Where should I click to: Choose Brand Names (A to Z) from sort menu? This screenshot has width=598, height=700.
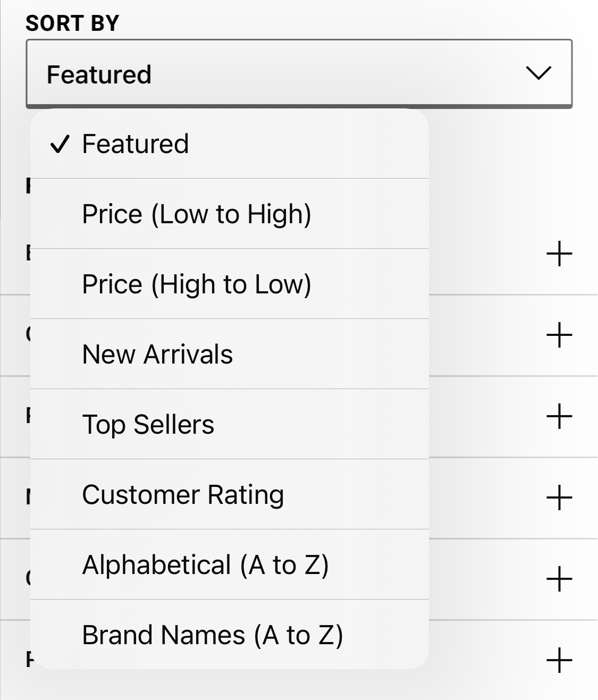coord(213,634)
